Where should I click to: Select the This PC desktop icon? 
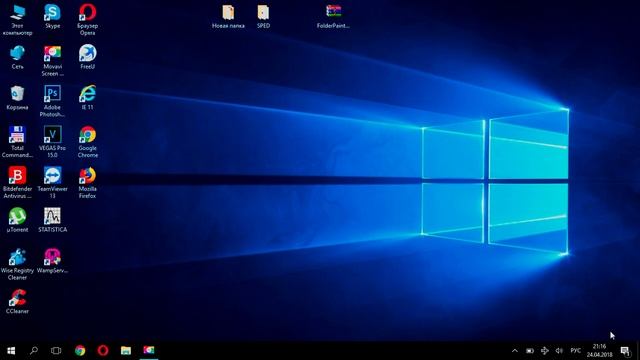pos(17,20)
